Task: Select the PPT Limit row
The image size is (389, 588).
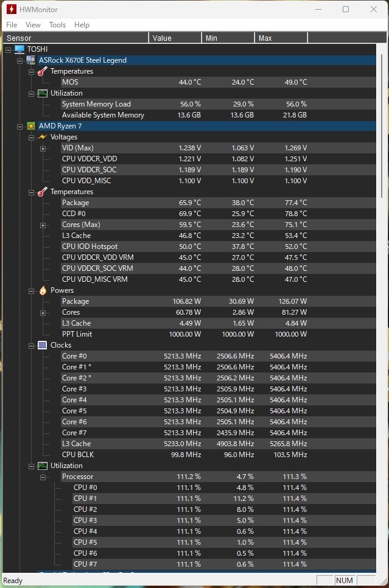Action: coord(219,334)
